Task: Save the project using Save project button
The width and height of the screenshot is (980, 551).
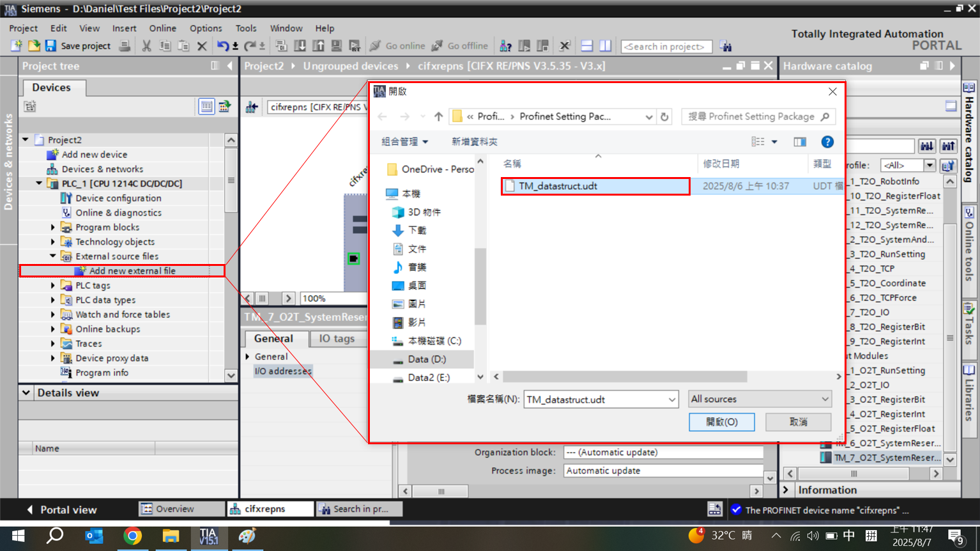Action: [77, 46]
